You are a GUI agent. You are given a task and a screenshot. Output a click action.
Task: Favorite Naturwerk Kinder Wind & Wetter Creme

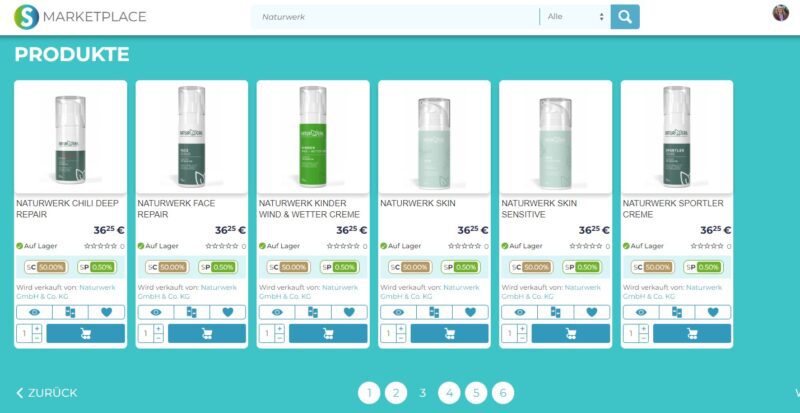[x=348, y=312]
